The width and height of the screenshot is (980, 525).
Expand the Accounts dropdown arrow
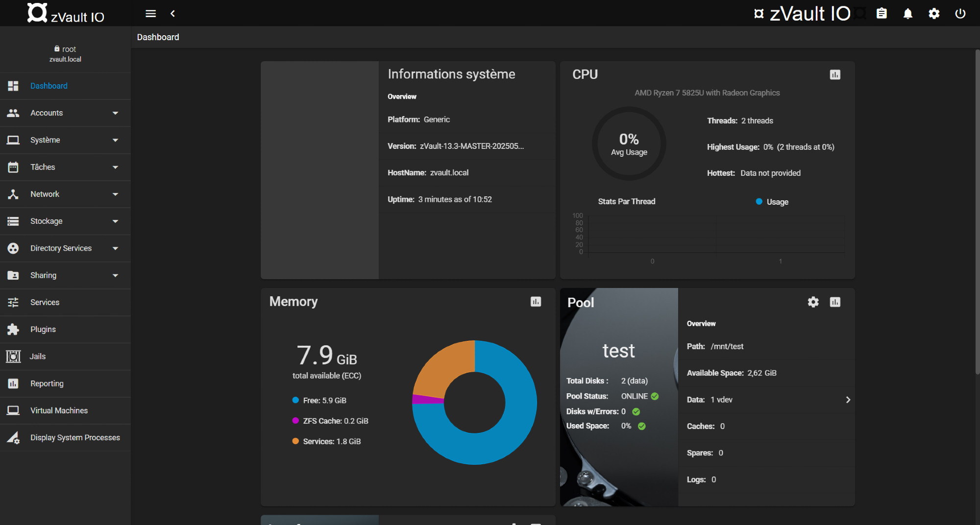click(x=116, y=113)
